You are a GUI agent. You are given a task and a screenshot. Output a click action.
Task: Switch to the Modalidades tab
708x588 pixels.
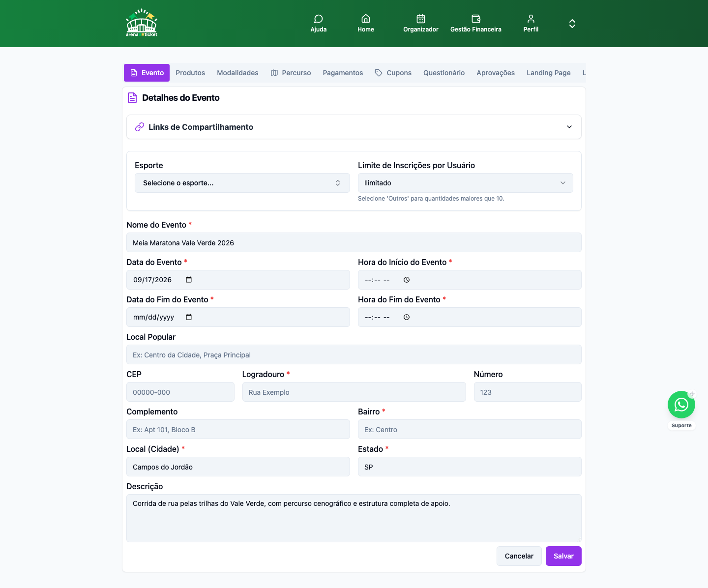pyautogui.click(x=237, y=73)
